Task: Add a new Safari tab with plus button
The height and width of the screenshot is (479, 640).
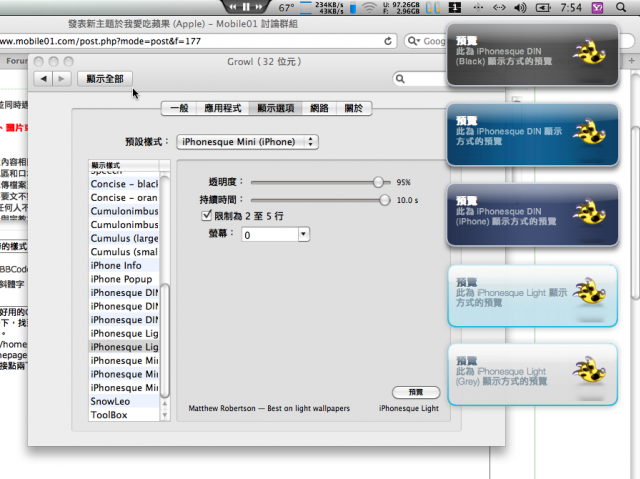Action: pos(631,61)
